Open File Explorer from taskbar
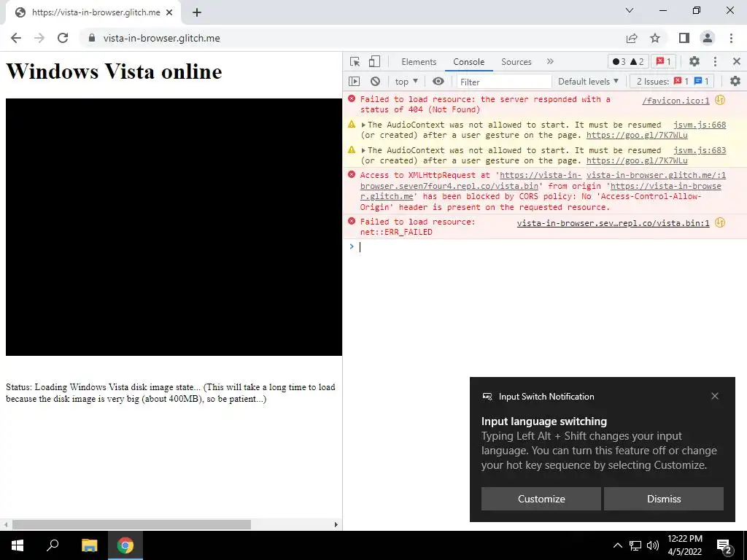Image resolution: width=747 pixels, height=560 pixels. (x=89, y=545)
